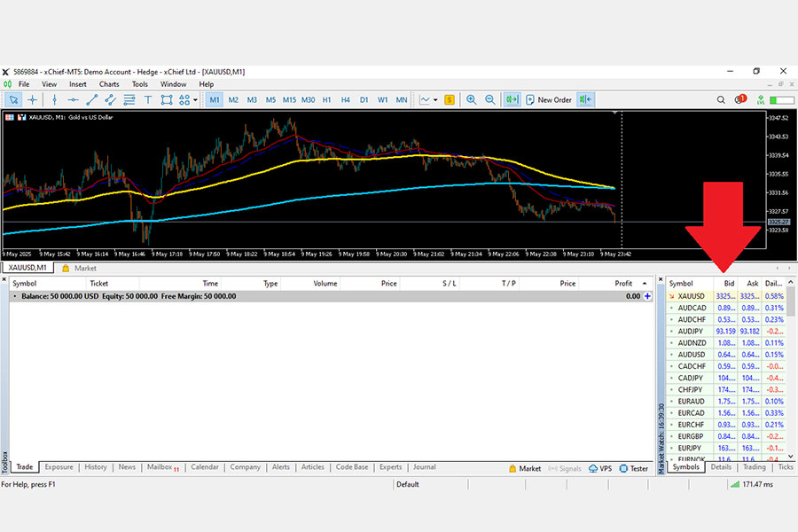Click the blue plus icon in balance row

(x=647, y=296)
